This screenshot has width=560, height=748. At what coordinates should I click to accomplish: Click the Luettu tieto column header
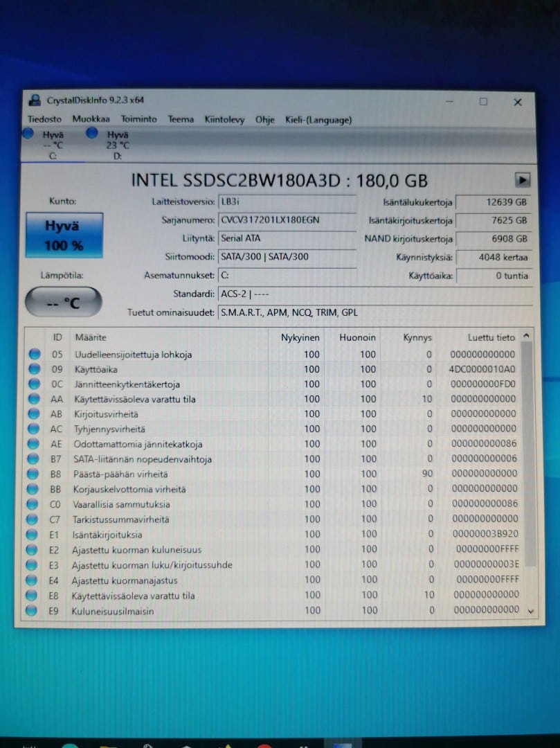pos(491,337)
